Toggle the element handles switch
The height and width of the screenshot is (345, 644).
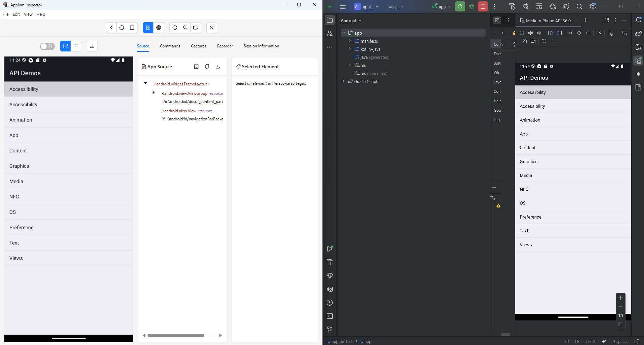coord(47,46)
